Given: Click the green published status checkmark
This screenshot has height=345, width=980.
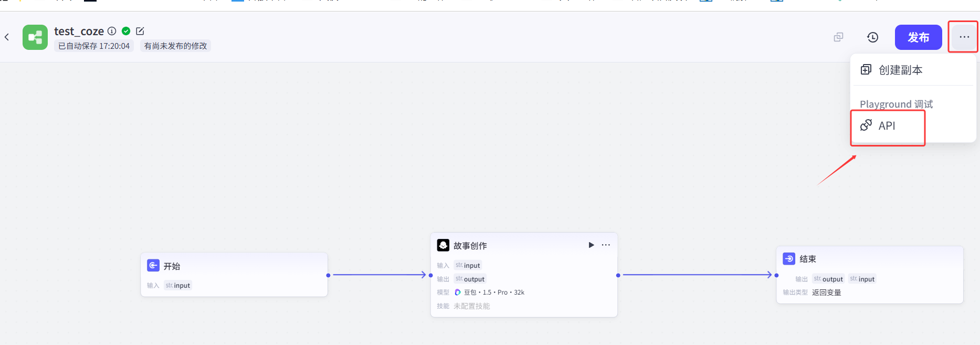Looking at the screenshot, I should click(x=126, y=31).
